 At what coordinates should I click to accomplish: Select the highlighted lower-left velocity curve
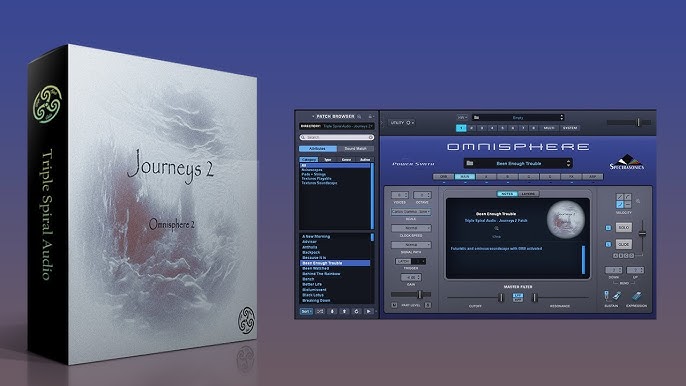[620, 204]
